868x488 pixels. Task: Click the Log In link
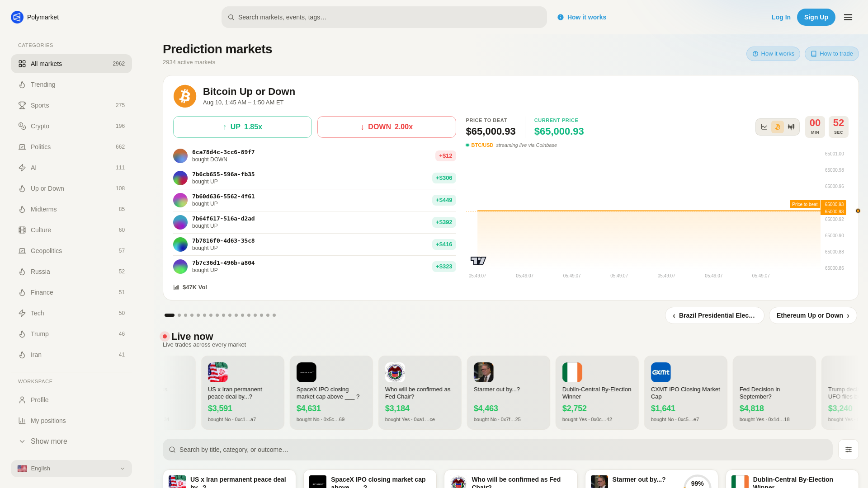[x=781, y=17]
